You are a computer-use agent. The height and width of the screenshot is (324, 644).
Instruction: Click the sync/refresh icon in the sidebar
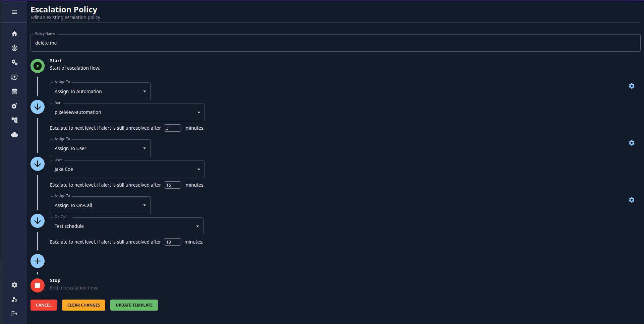pyautogui.click(x=14, y=77)
